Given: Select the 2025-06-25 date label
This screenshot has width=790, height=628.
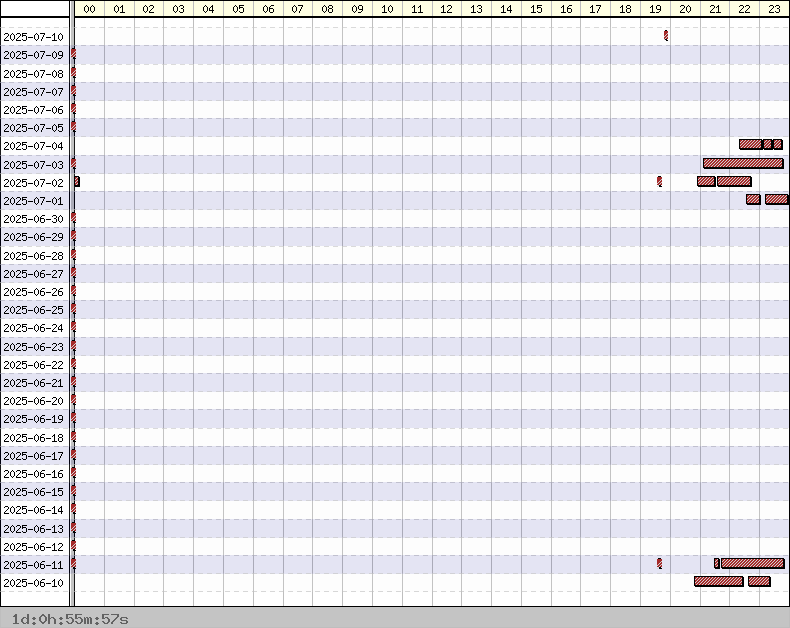Looking at the screenshot, I should 33,310.
